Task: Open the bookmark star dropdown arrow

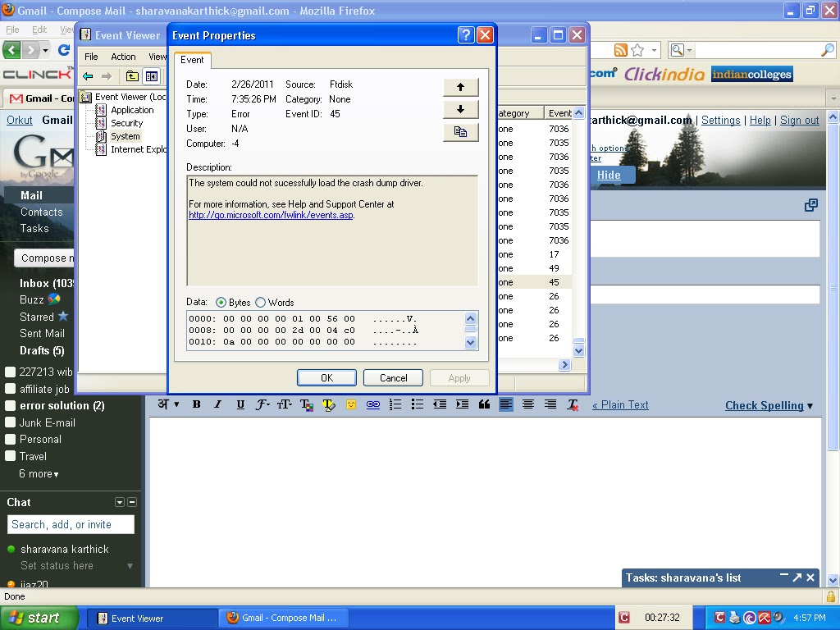Action: pyautogui.click(x=654, y=50)
